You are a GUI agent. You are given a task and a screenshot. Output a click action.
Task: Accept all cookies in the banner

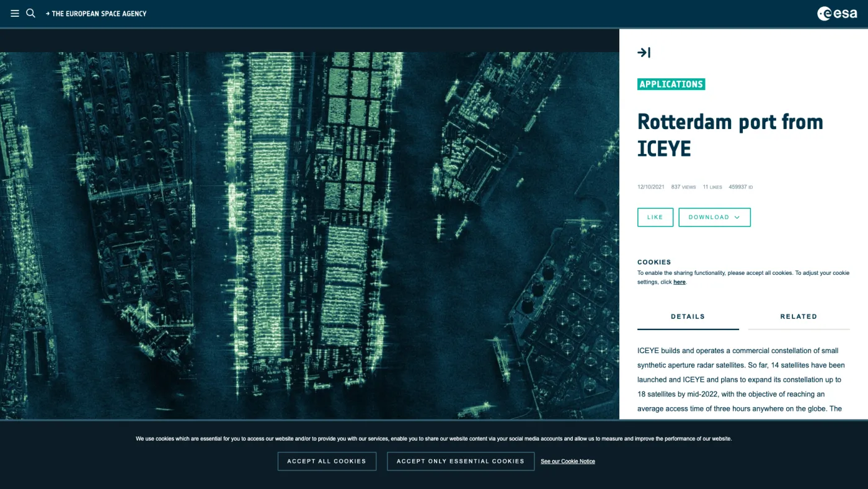327,461
